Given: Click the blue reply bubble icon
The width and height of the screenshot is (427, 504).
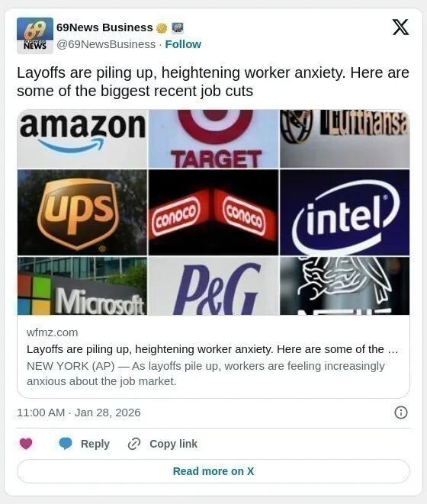Looking at the screenshot, I should [66, 444].
